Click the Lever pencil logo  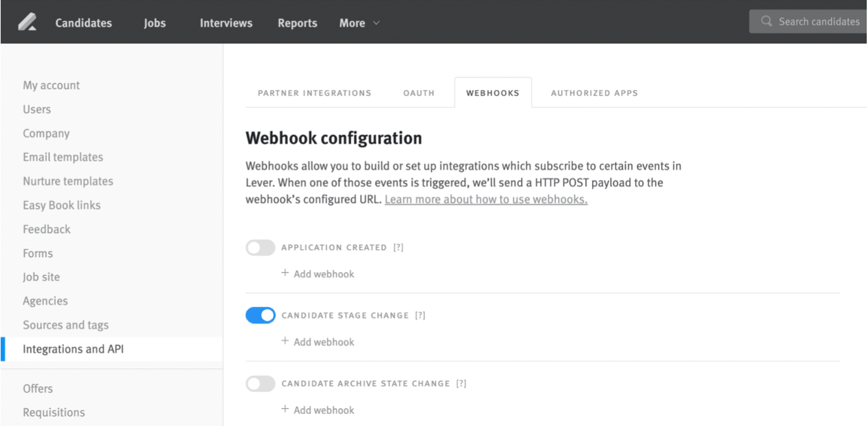pyautogui.click(x=27, y=21)
